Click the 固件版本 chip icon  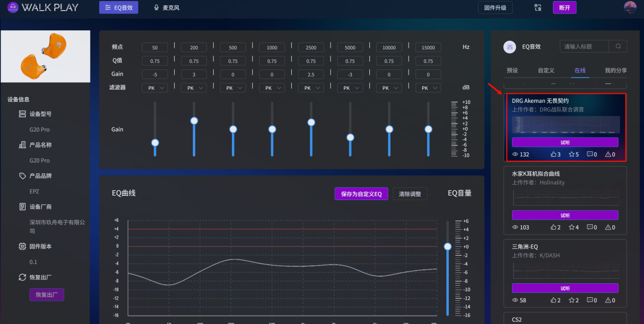point(22,246)
